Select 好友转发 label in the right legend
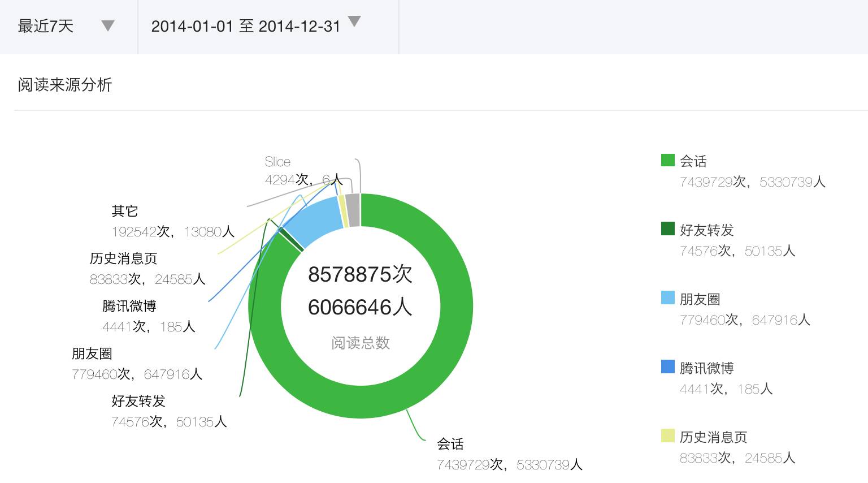Screen dimensions: 868x483 point(707,230)
